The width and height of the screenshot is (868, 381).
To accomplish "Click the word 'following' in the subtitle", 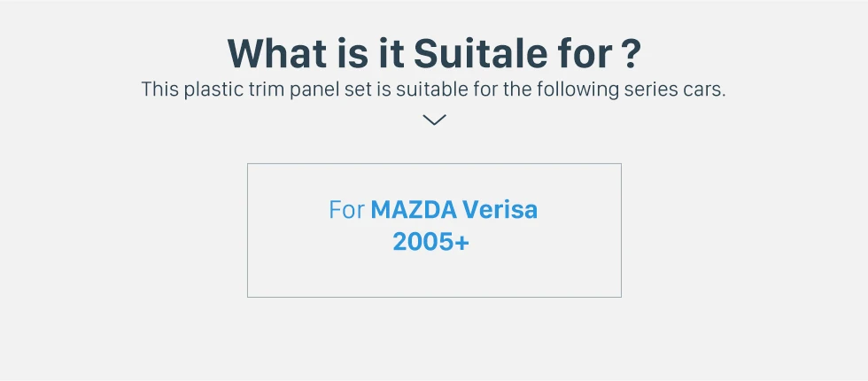I will pos(593,89).
